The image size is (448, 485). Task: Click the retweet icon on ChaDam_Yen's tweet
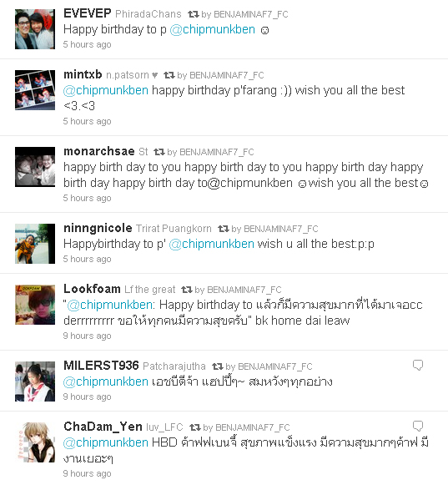click(195, 427)
